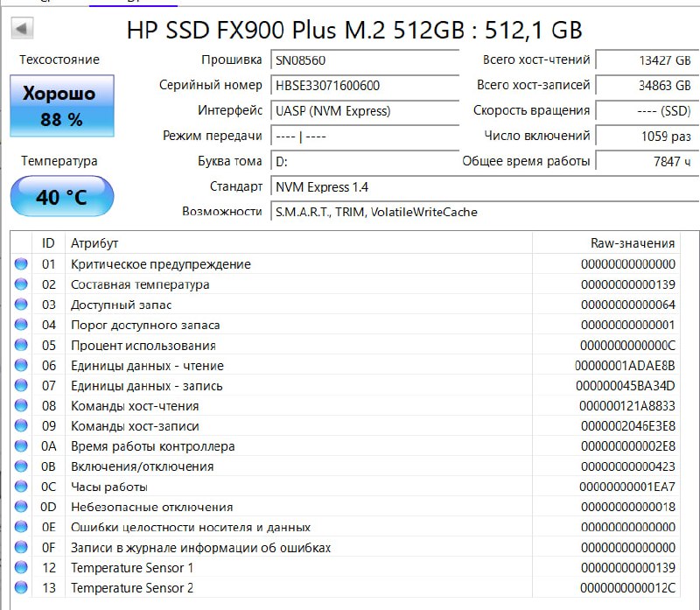Click the Атрибут column header
700x610 pixels.
(x=94, y=243)
